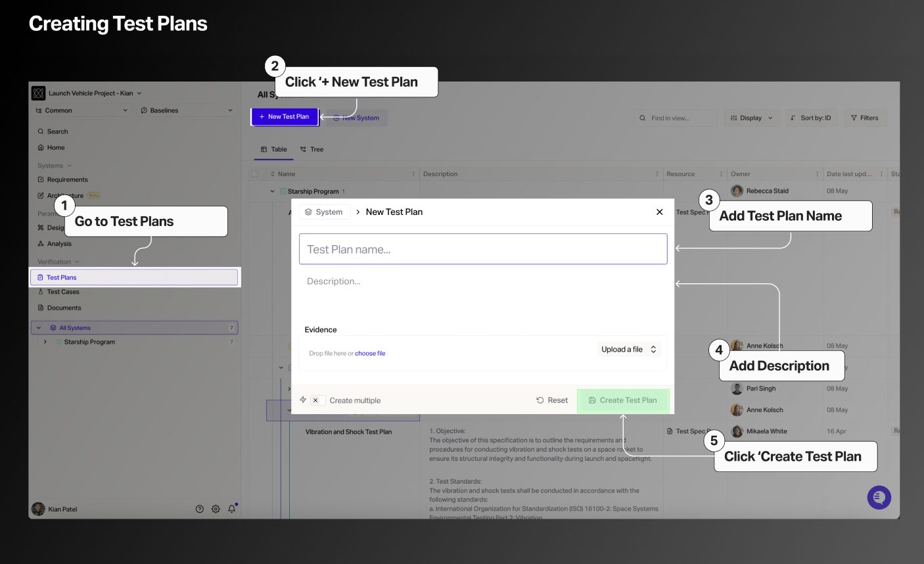Open Test Cases in the sidebar
The height and width of the screenshot is (564, 924).
[x=63, y=292]
